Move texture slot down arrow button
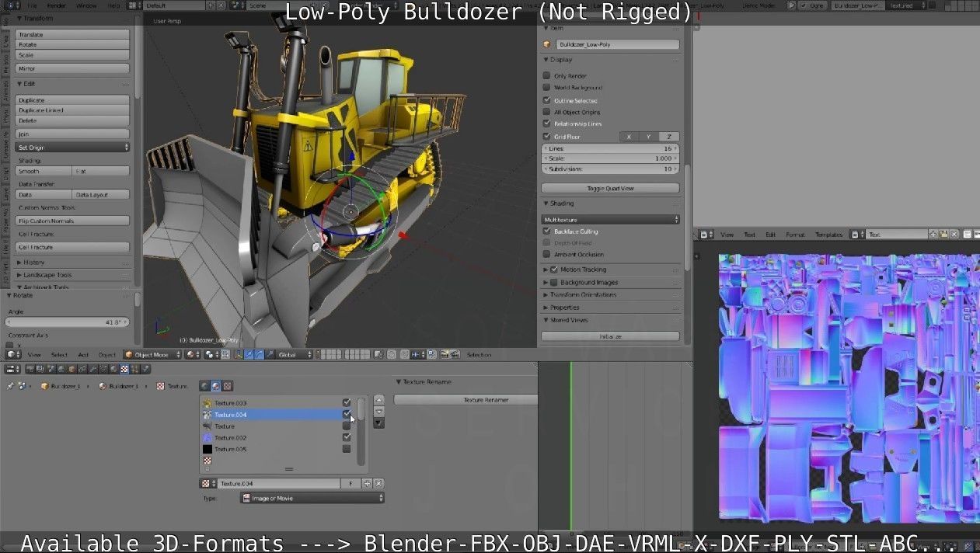The width and height of the screenshot is (980, 553). click(379, 411)
